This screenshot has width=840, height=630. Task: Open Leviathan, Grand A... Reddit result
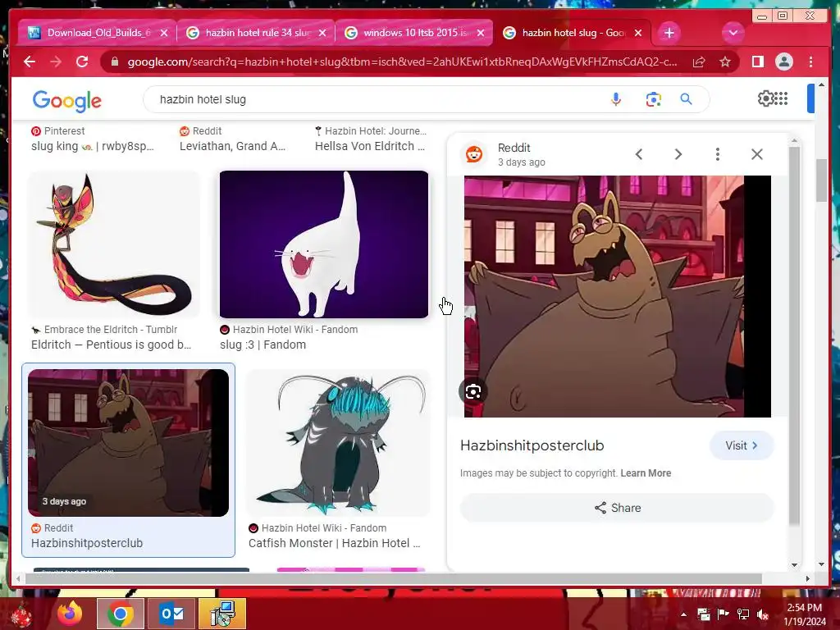[x=232, y=146]
